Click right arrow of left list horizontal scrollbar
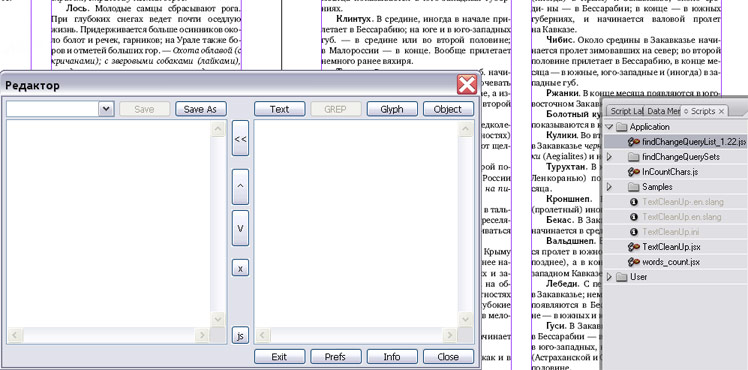The height and width of the screenshot is (370, 748). click(202, 335)
